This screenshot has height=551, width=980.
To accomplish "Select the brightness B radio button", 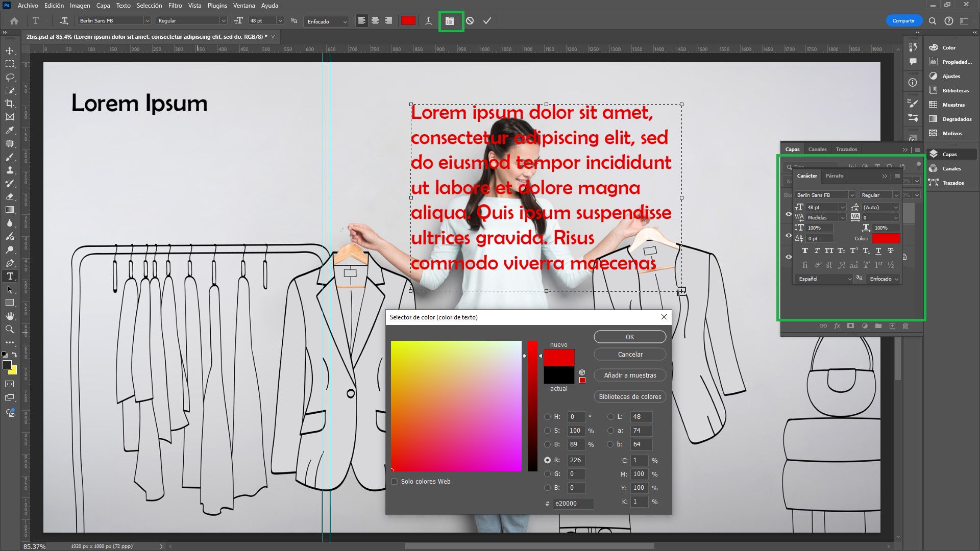I will 547,444.
